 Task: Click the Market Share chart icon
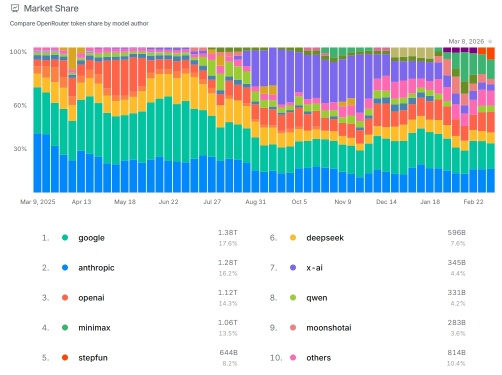click(15, 8)
